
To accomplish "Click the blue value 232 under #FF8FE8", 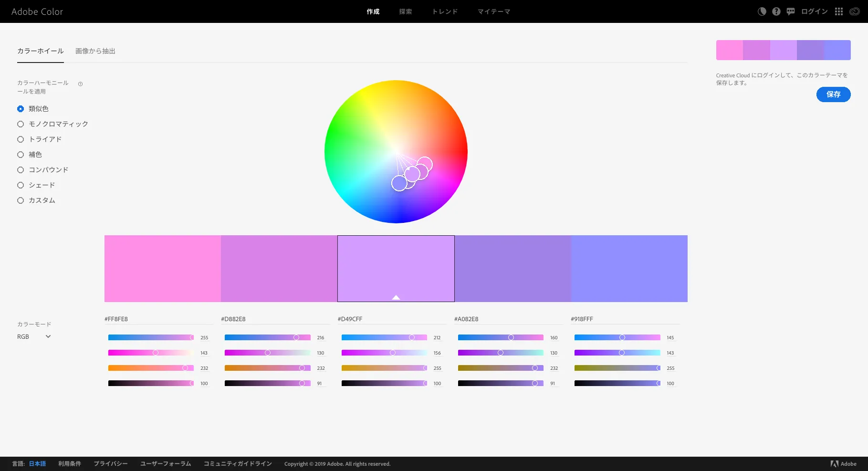I will click(x=204, y=368).
